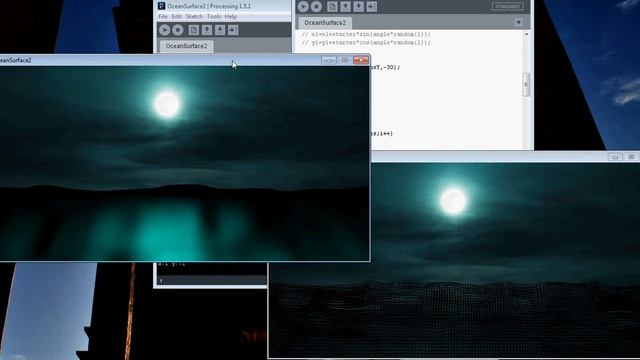Open the Help menu
Image resolution: width=640 pixels, height=360 pixels.
[231, 17]
